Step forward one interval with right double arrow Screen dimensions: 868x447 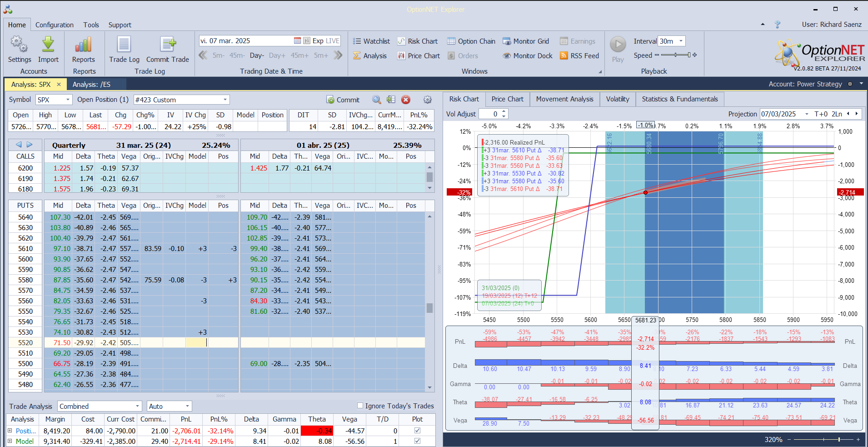338,55
